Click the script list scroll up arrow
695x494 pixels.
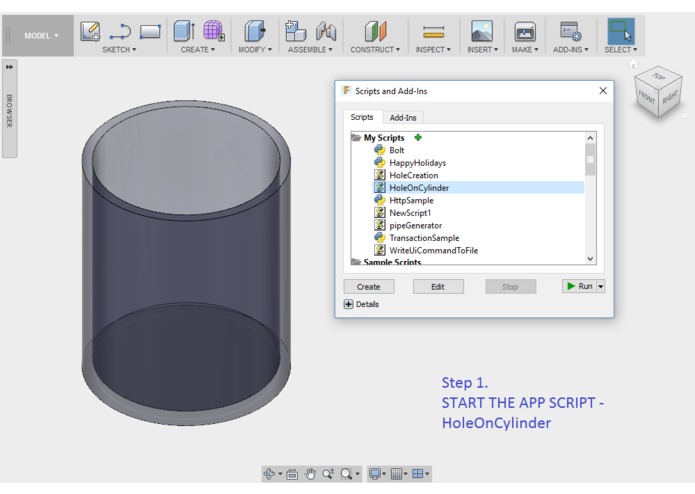click(590, 138)
